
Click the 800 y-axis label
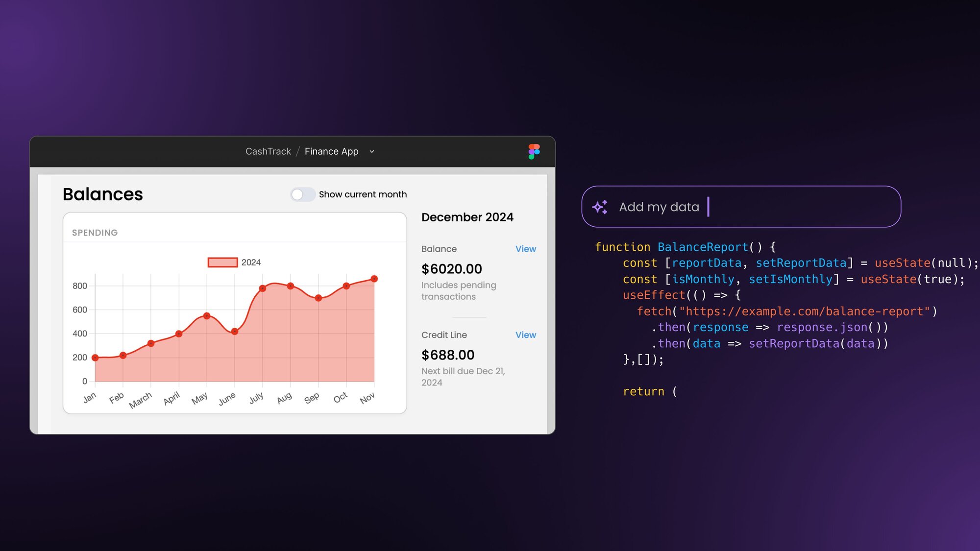click(80, 286)
